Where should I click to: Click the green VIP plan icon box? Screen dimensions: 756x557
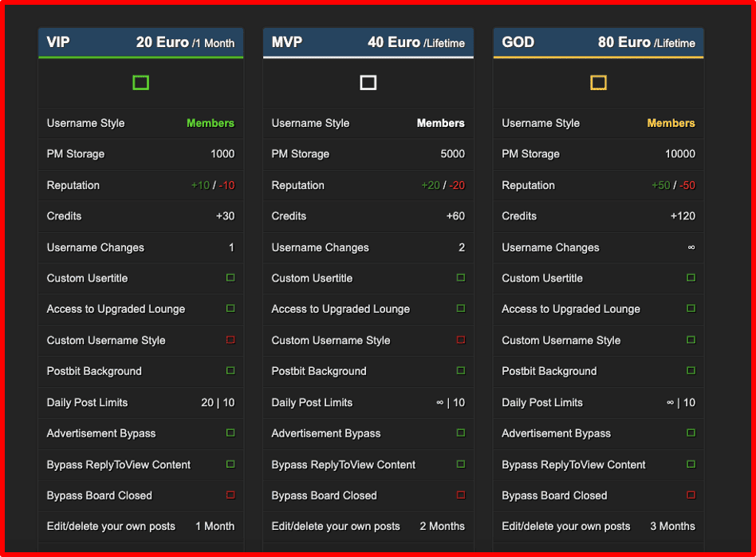coord(141,82)
